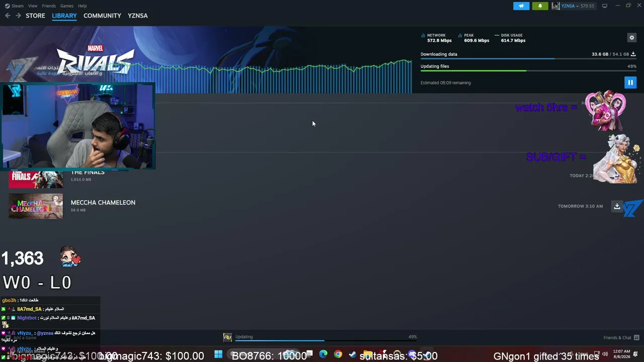Click the download icon beside 54.1 GB
This screenshot has width=644, height=362.
pos(633,54)
